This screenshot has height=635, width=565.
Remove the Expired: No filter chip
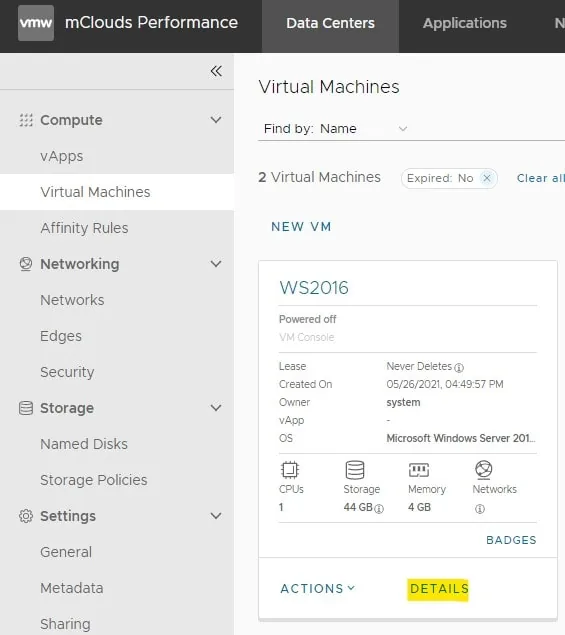click(487, 178)
